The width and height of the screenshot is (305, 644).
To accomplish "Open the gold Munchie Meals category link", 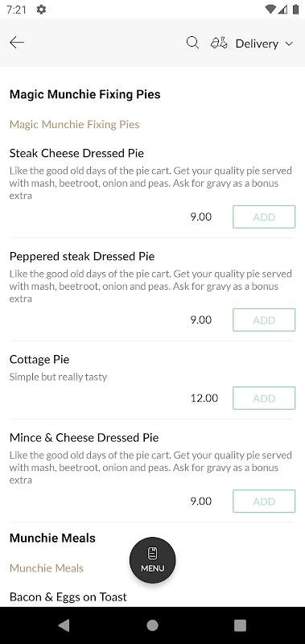I will (47, 568).
